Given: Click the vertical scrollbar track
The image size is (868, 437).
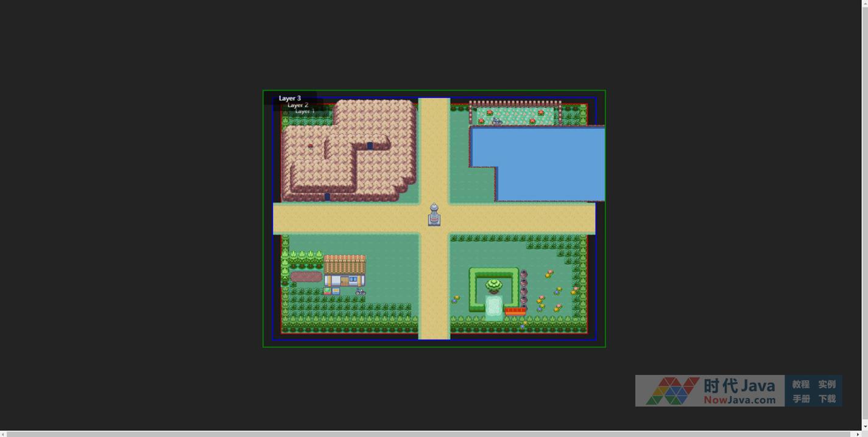Looking at the screenshot, I should pyautogui.click(x=865, y=215).
